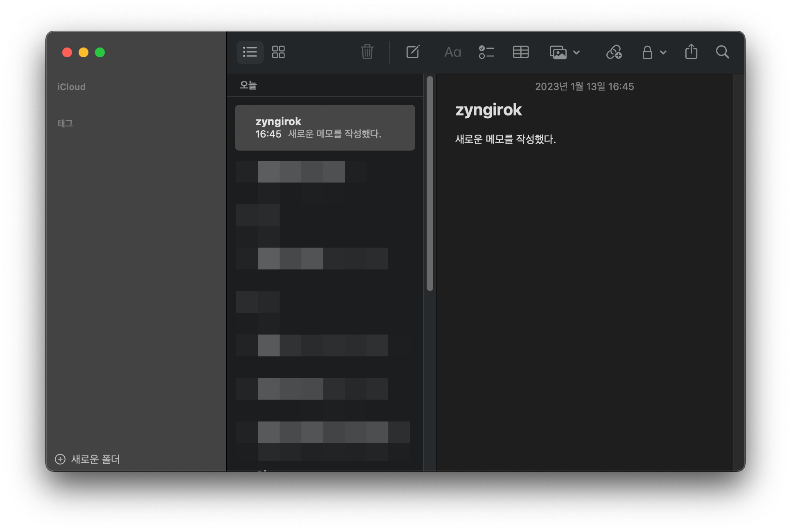The image size is (791, 532).
Task: Select the iCloud section in sidebar
Action: (x=71, y=87)
